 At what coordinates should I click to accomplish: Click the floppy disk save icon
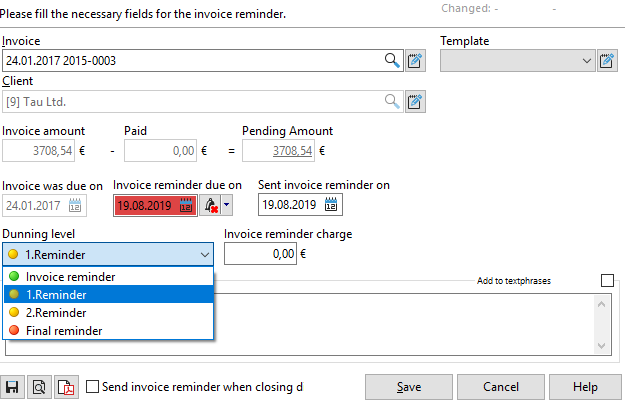tap(14, 387)
